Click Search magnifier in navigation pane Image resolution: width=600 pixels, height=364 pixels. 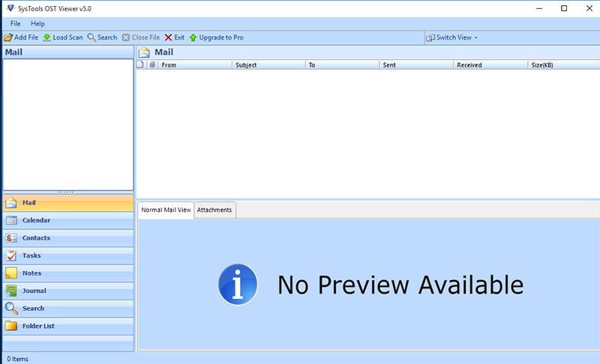[11, 308]
